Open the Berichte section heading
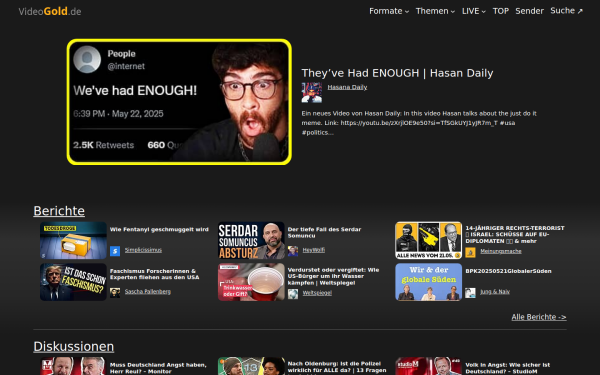 [59, 211]
